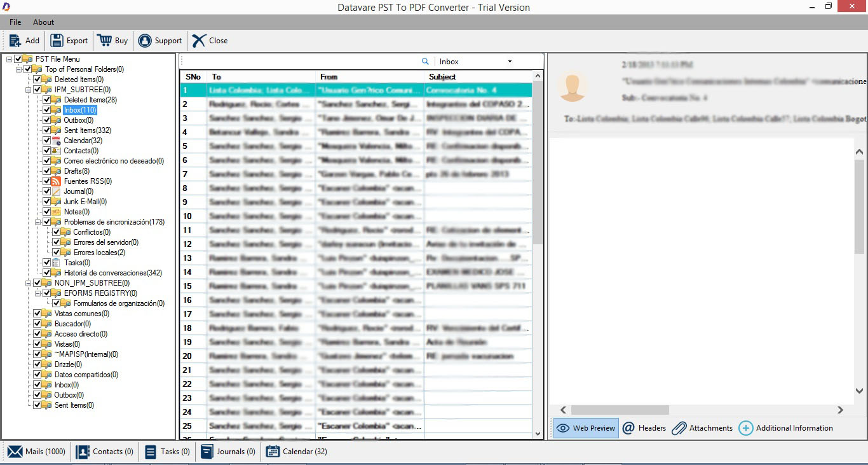Image resolution: width=868 pixels, height=465 pixels.
Task: Click the Fuentes RSS feed icon
Action: point(57,181)
